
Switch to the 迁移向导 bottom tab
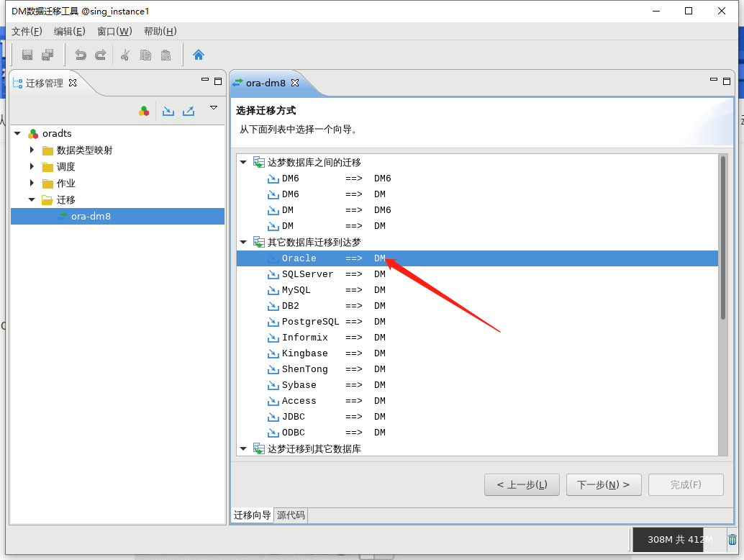[252, 515]
